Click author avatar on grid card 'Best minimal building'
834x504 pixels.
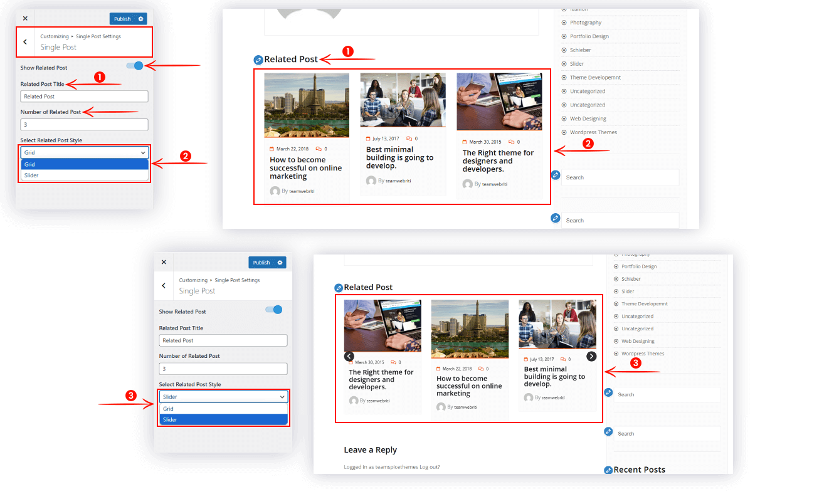point(371,181)
